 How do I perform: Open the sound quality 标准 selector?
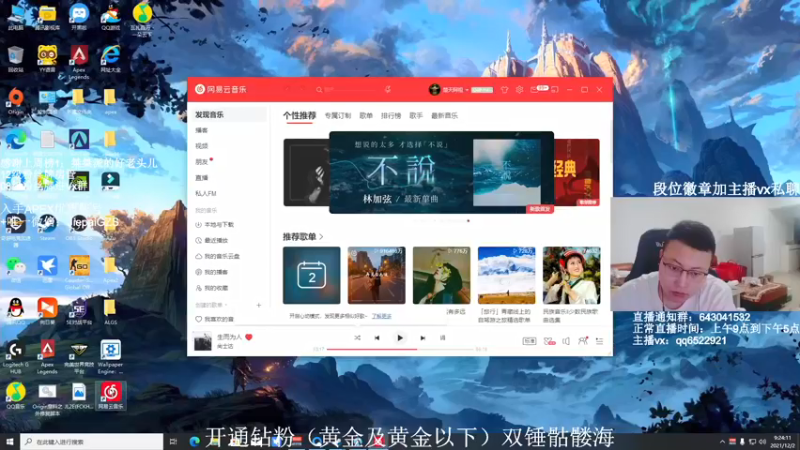click(529, 341)
